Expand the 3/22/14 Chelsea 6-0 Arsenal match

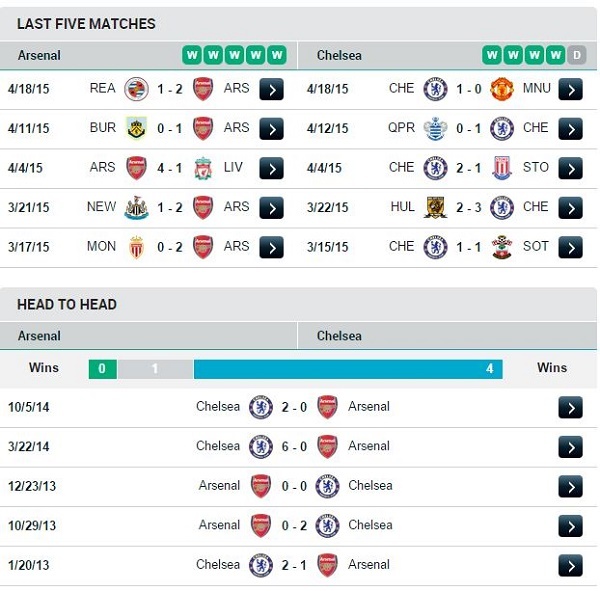pyautogui.click(x=570, y=447)
